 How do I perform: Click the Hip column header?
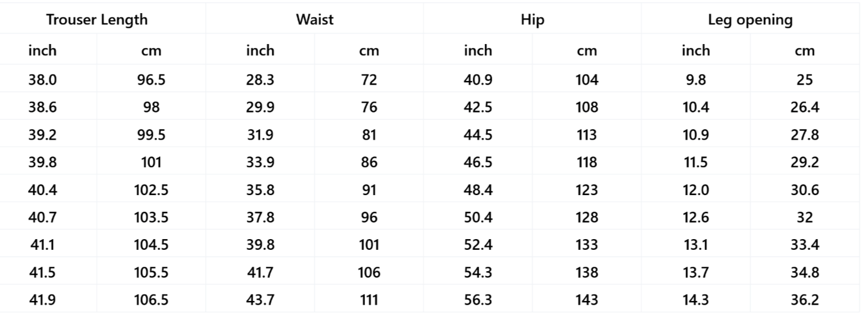(x=532, y=20)
